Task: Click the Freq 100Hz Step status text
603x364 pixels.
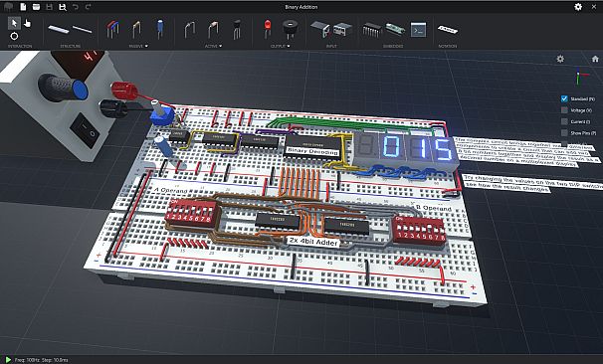Action: point(41,360)
